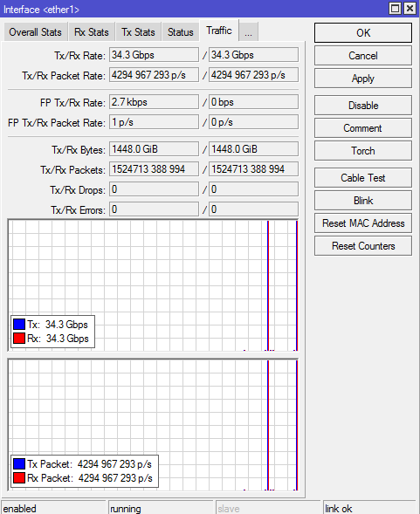
Task: Select the Status tab
Action: [181, 32]
